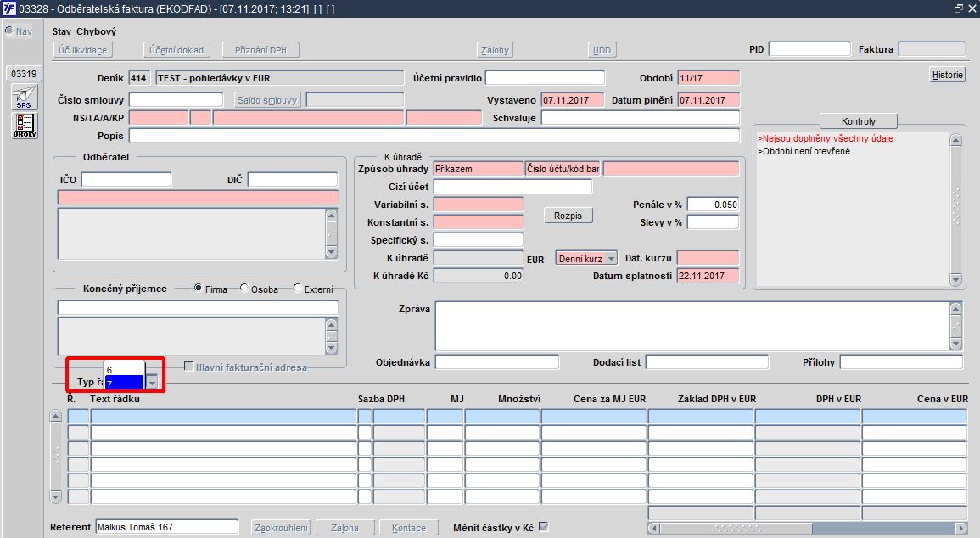Toggle the Měnit částky v Kč checkbox
The width and height of the screenshot is (980, 538).
click(x=544, y=527)
